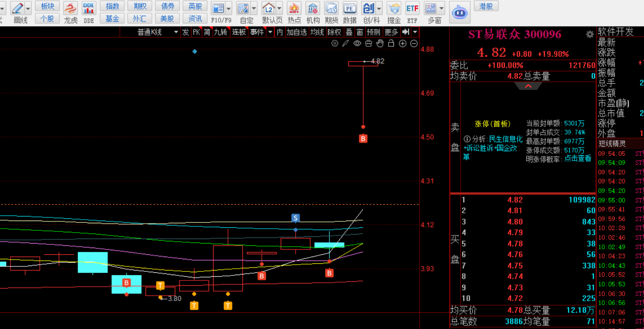The width and height of the screenshot is (644, 329).
Task: Toggle chart indicator visibility eye icon
Action: pyautogui.click(x=357, y=43)
